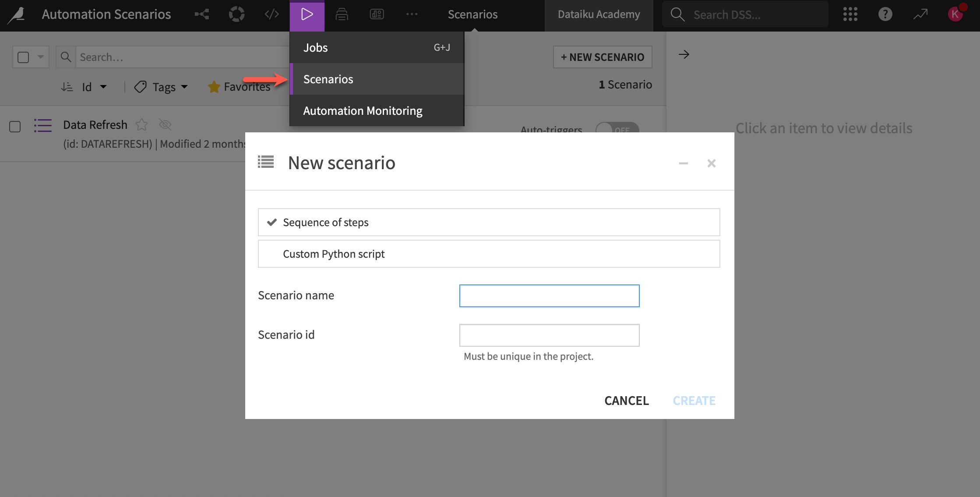Choose Automation Monitoring from the menu
Screen dimensions: 980x497
(377, 110)
